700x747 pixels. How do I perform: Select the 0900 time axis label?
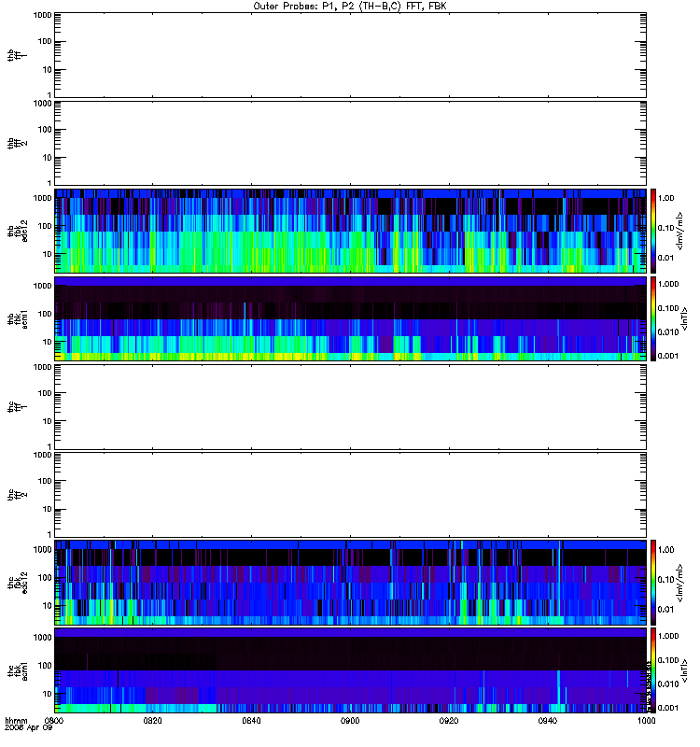point(350,721)
